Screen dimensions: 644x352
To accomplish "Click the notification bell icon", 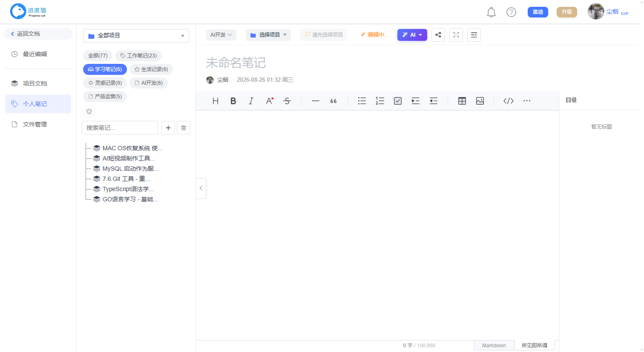I will point(491,12).
